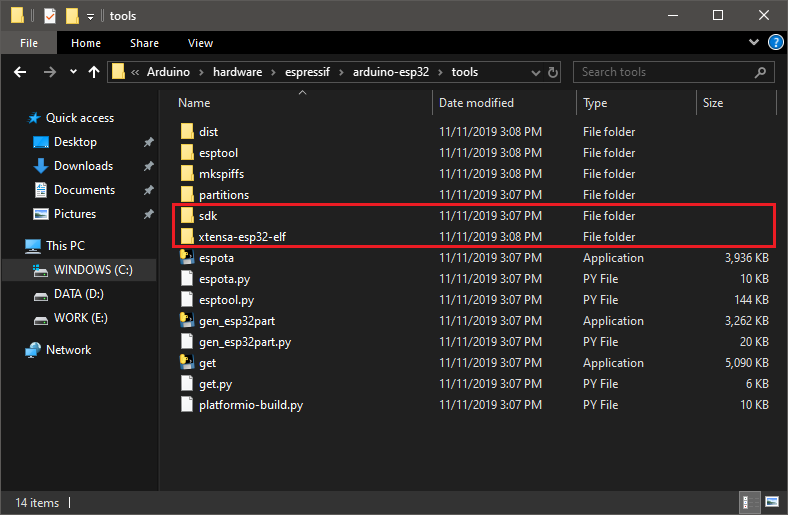Image resolution: width=788 pixels, height=515 pixels.
Task: Select WINDOWS (C:) drive in navigation pane
Action: click(92, 270)
